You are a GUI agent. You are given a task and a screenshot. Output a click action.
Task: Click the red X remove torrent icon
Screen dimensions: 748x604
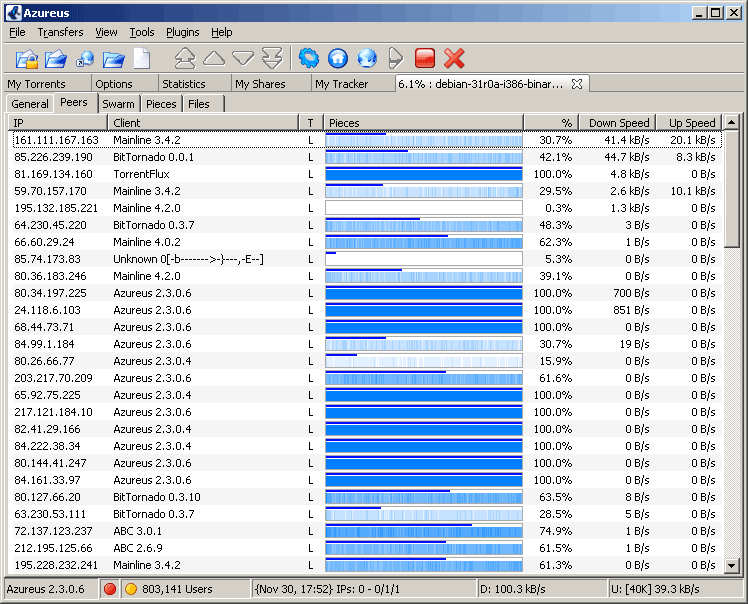(455, 58)
